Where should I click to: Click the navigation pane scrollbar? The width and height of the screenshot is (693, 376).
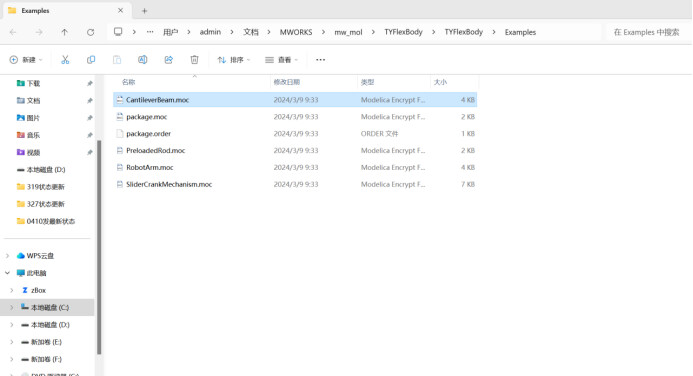tap(99, 247)
